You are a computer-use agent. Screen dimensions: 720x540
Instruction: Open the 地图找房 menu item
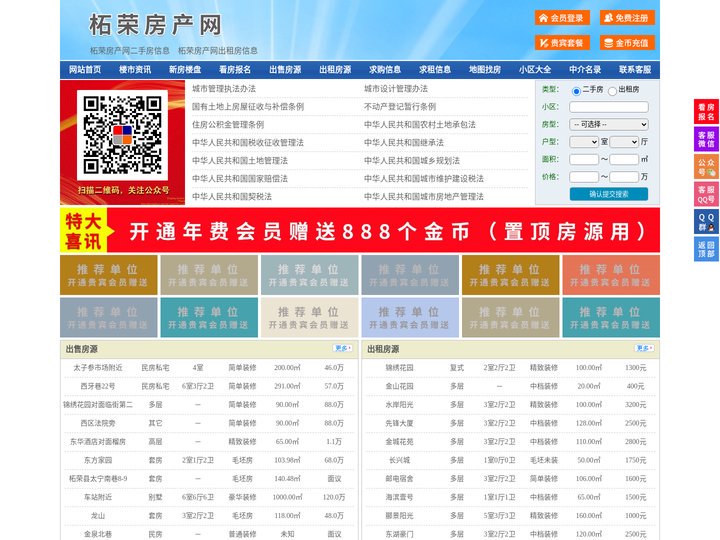(x=485, y=70)
